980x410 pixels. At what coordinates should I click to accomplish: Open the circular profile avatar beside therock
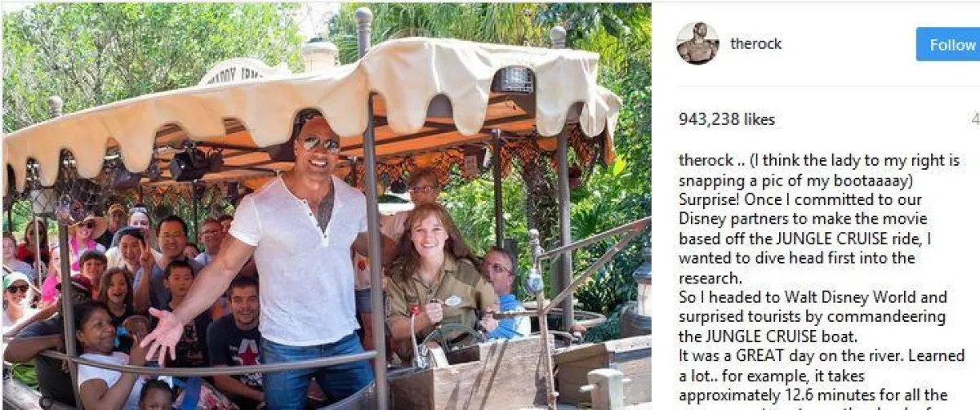point(697,43)
